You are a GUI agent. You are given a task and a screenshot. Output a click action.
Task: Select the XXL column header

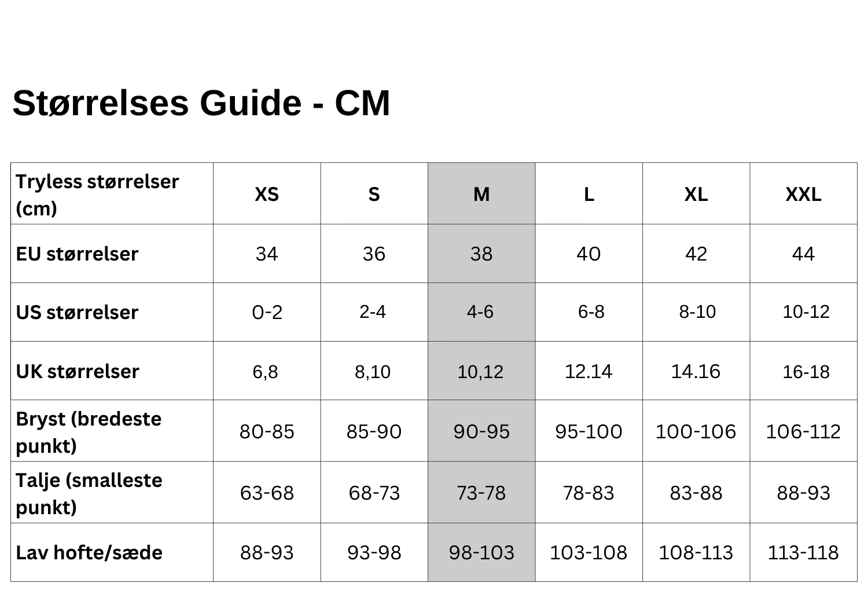pos(803,194)
